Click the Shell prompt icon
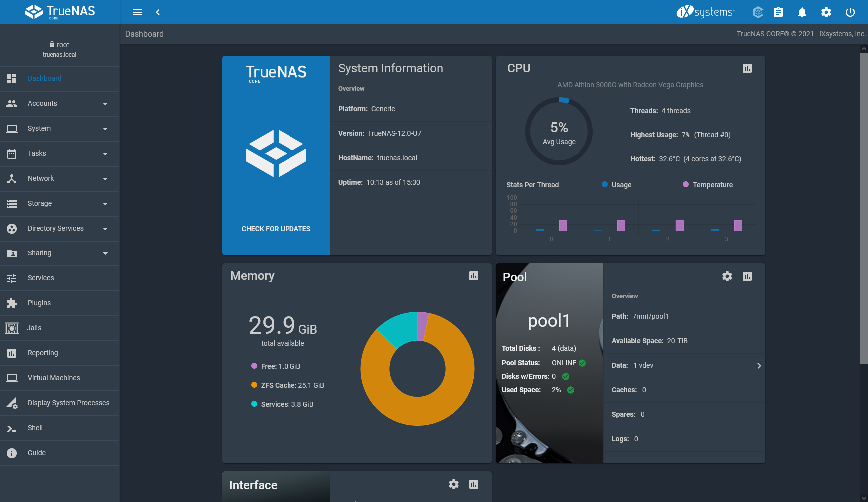 pos(12,428)
